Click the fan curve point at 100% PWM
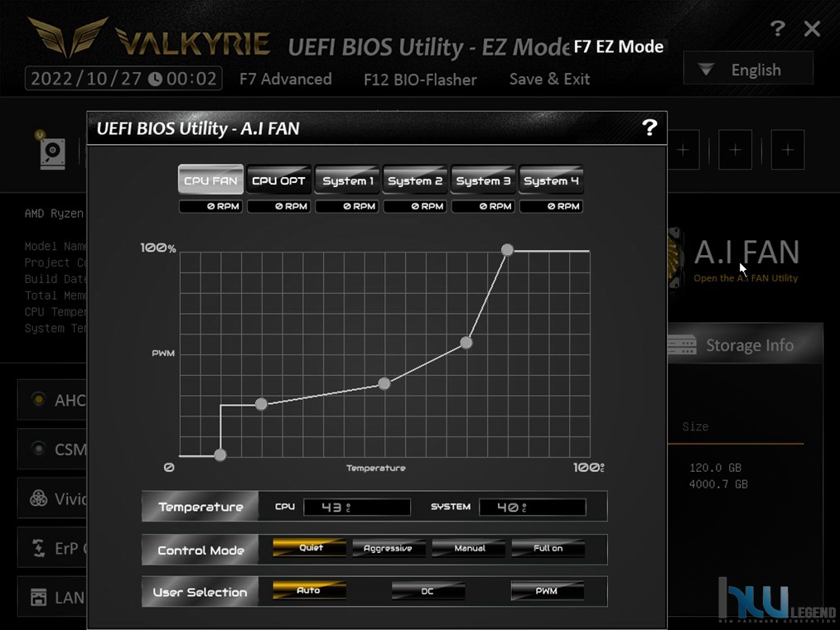The image size is (840, 630). (507, 250)
